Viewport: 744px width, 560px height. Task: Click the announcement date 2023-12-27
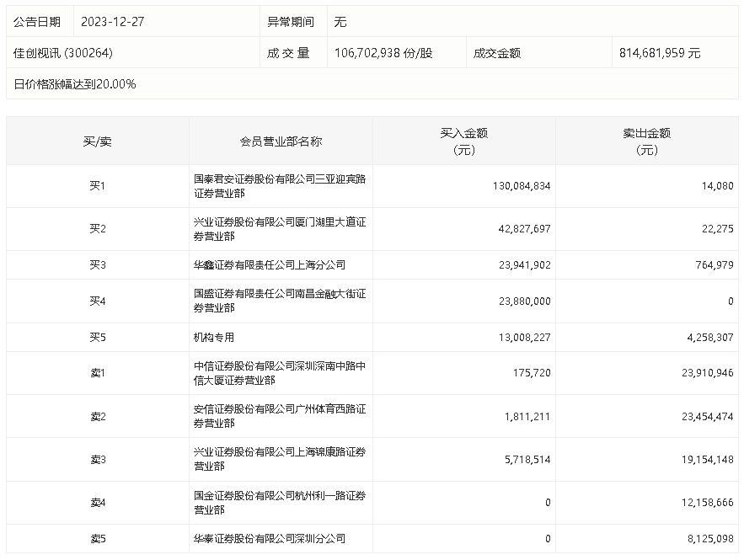click(112, 22)
